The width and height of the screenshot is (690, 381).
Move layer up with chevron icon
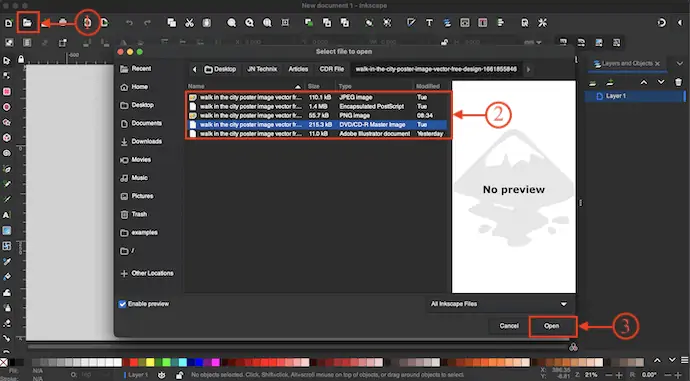coord(644,82)
